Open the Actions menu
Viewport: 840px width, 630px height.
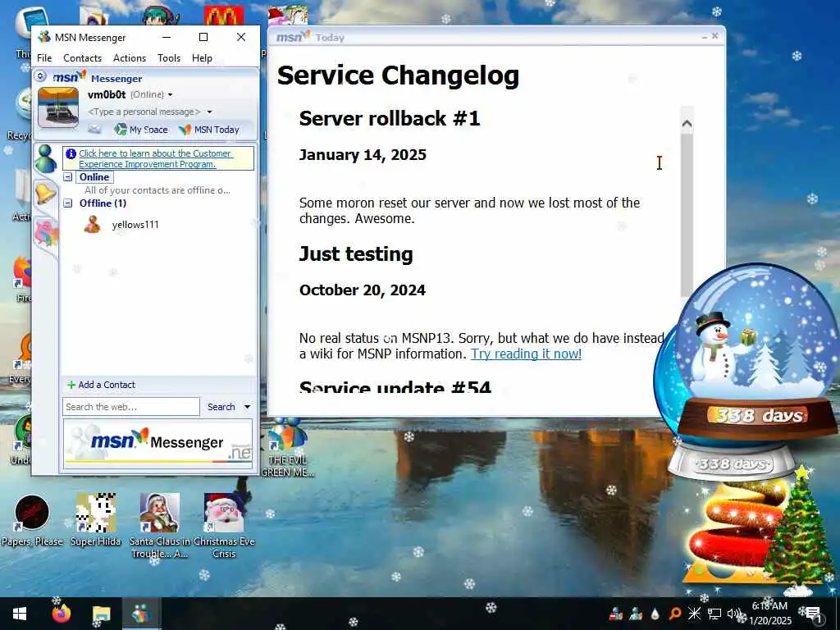130,58
